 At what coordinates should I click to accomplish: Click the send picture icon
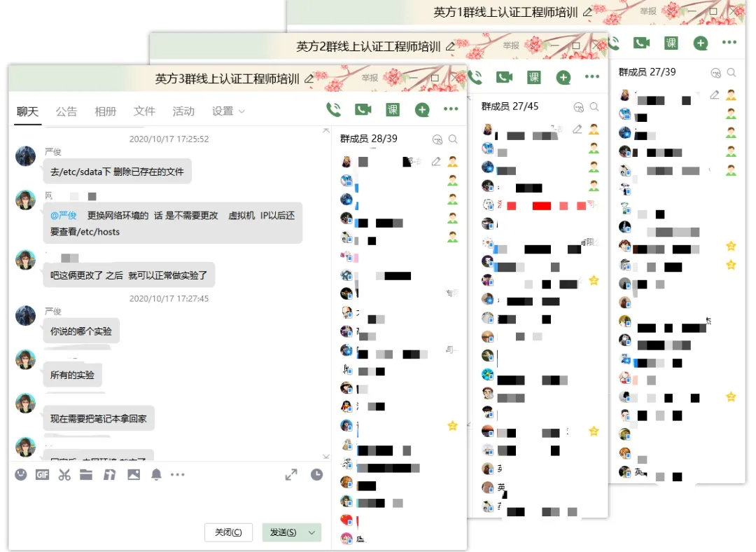pyautogui.click(x=133, y=474)
